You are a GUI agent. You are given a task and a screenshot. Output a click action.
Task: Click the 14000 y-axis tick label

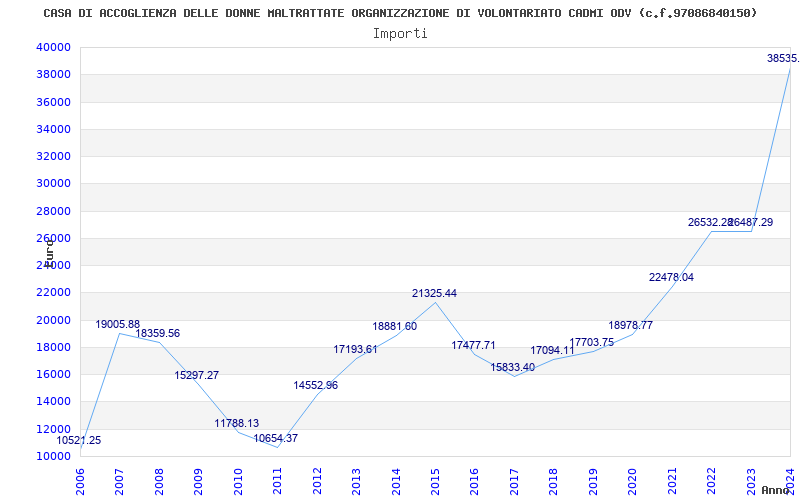(53, 402)
